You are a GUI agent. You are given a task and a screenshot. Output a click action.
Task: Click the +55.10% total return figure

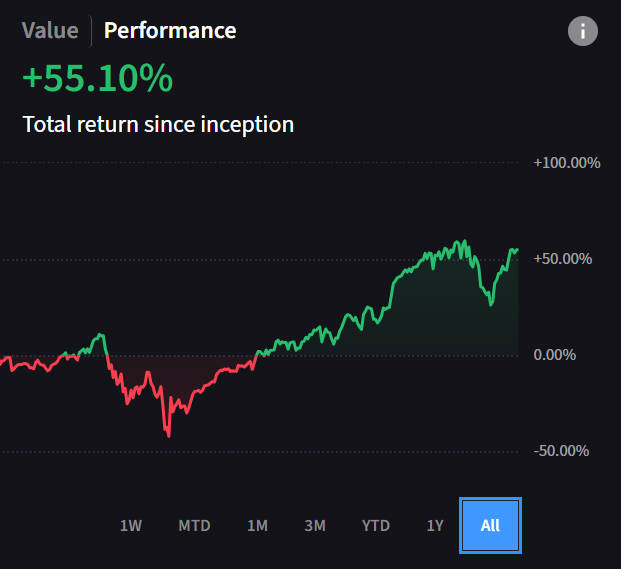coord(97,80)
